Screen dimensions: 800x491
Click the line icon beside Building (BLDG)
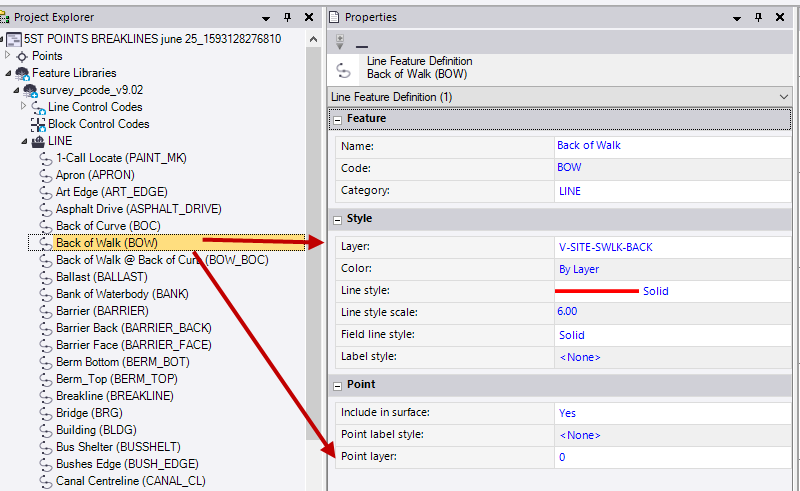click(46, 431)
